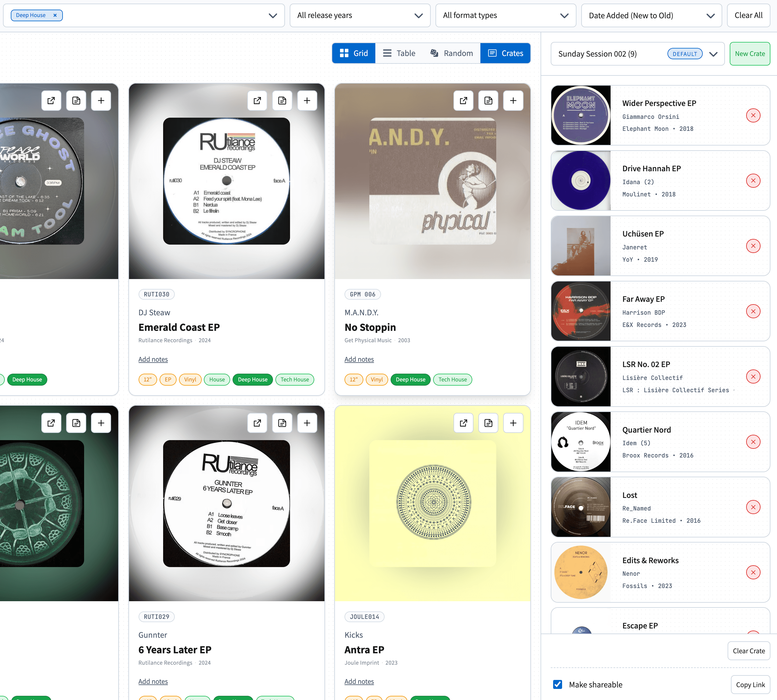The width and height of the screenshot is (777, 700).
Task: Click Emerald Coast EP cover image
Action: 227,181
